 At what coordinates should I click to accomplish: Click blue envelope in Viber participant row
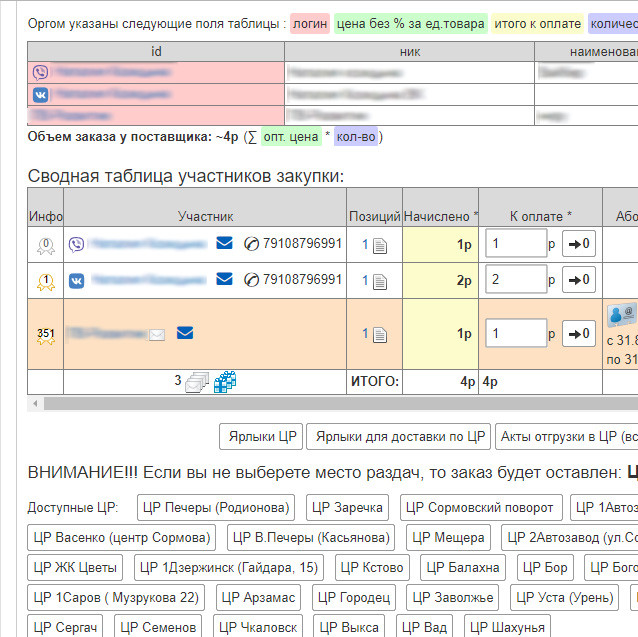pyautogui.click(x=224, y=243)
